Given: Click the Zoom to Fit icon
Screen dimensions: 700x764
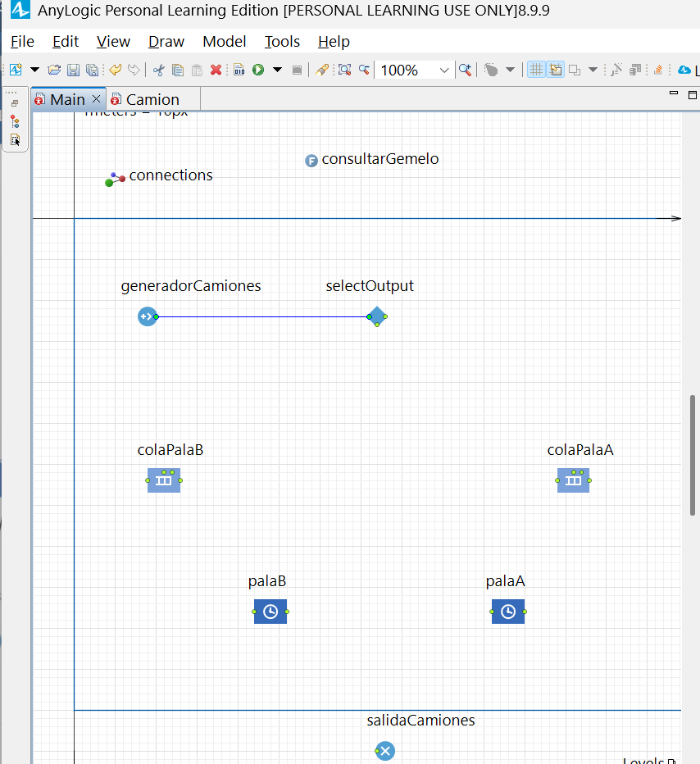Looking at the screenshot, I should pyautogui.click(x=344, y=70).
